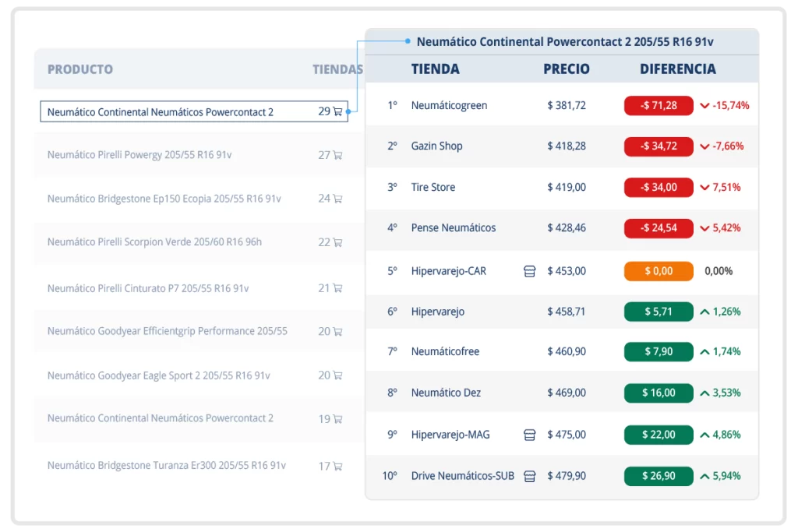Select product Neumático Bridgestone Turanza Er300

tap(167, 465)
